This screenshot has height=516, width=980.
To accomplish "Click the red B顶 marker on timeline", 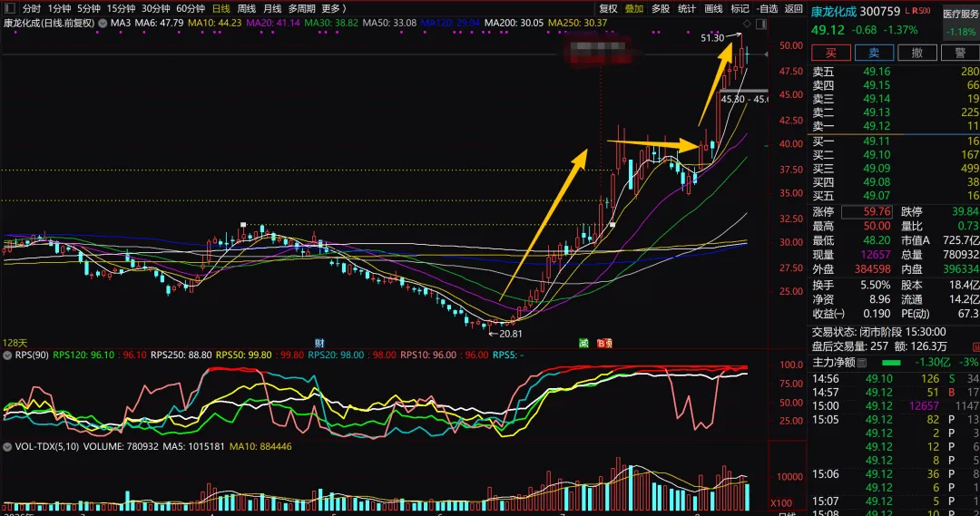I will (604, 343).
